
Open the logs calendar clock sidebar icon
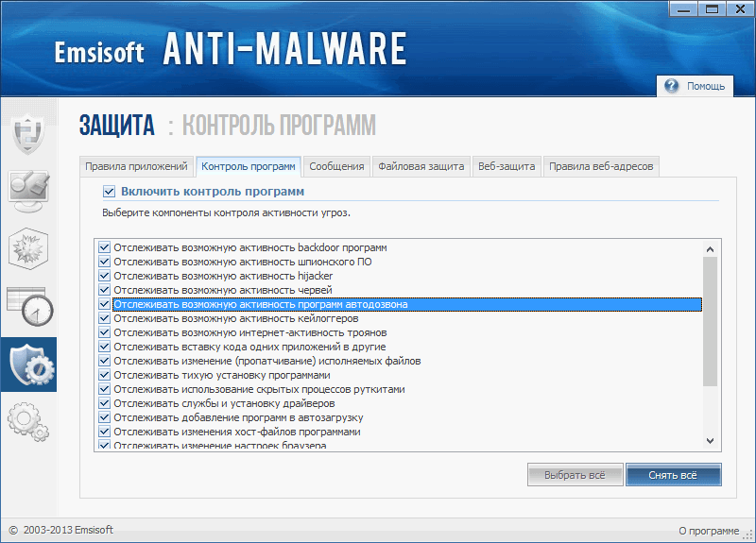[x=29, y=306]
